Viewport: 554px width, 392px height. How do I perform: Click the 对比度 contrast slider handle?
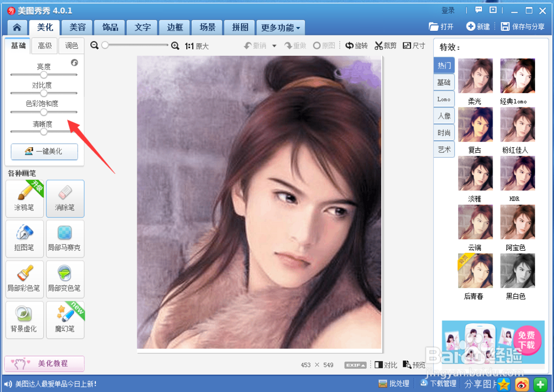(43, 93)
